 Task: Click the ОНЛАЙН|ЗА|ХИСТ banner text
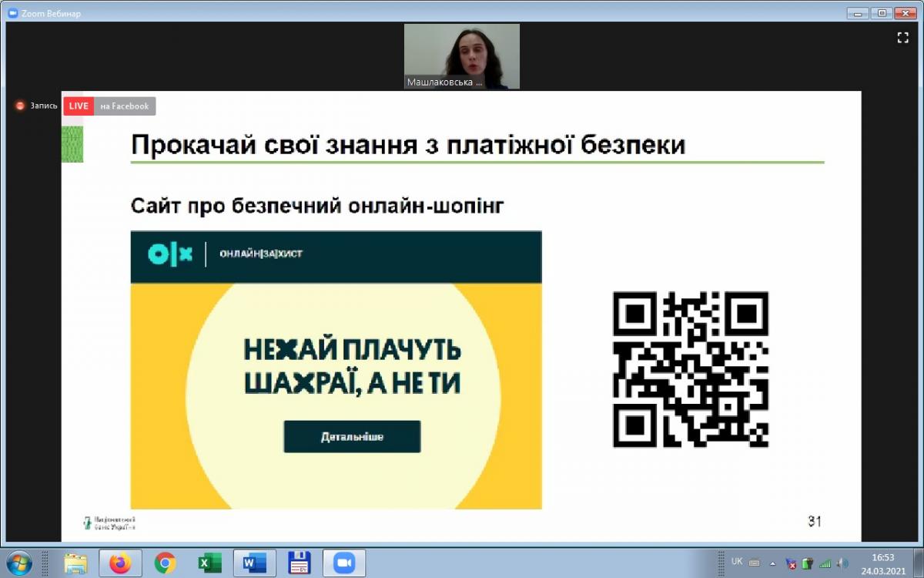tap(260, 254)
